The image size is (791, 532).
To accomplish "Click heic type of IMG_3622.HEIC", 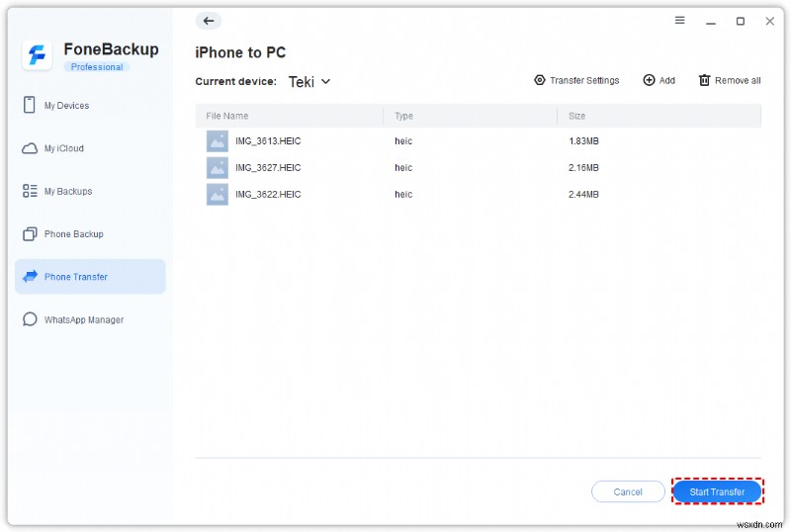I will (403, 195).
